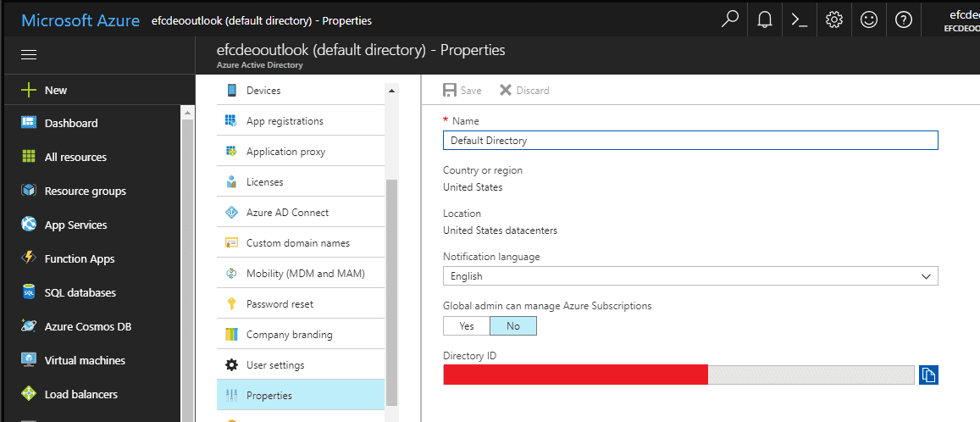Click the App Services globe icon

point(29,225)
